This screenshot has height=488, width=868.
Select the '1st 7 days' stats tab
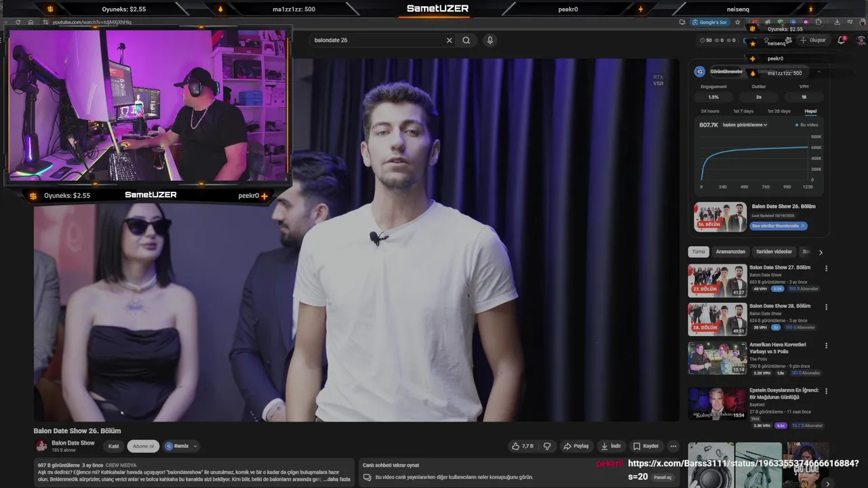[743, 111]
